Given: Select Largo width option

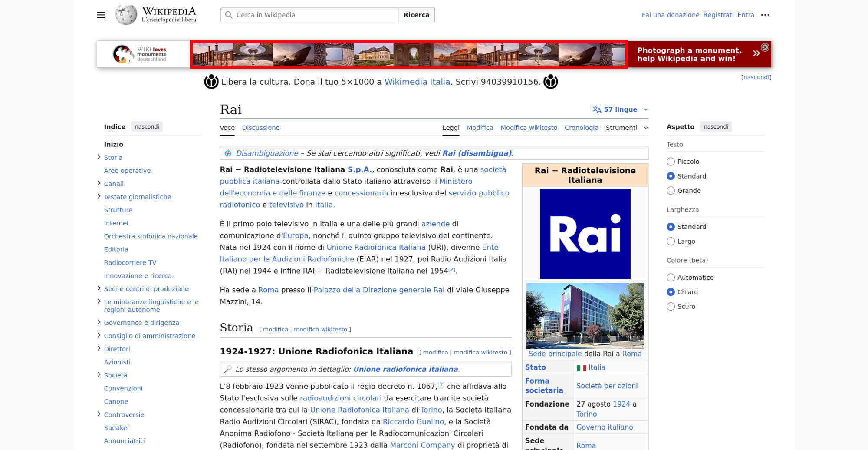Looking at the screenshot, I should (x=671, y=242).
